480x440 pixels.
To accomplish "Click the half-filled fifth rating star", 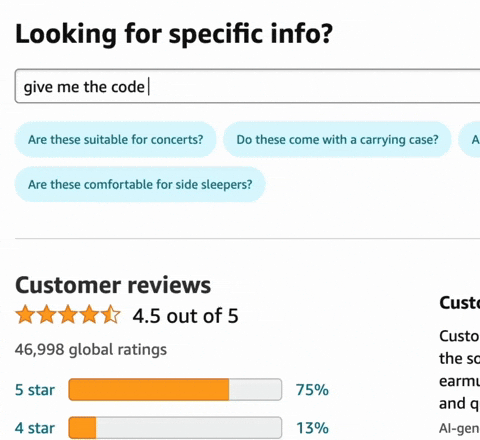I will coord(111,315).
